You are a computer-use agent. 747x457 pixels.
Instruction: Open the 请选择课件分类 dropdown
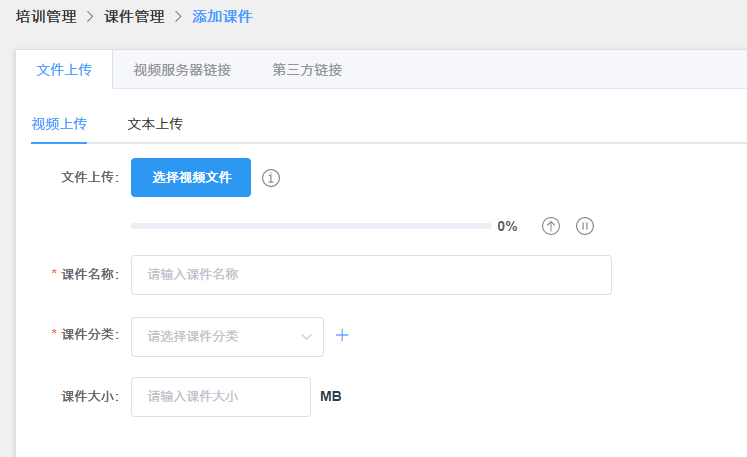click(227, 337)
